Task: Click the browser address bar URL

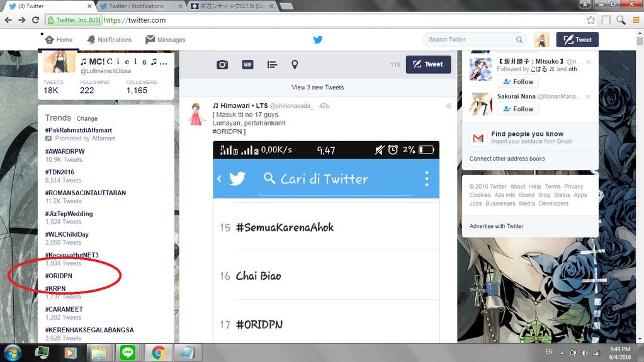Action: click(x=135, y=20)
